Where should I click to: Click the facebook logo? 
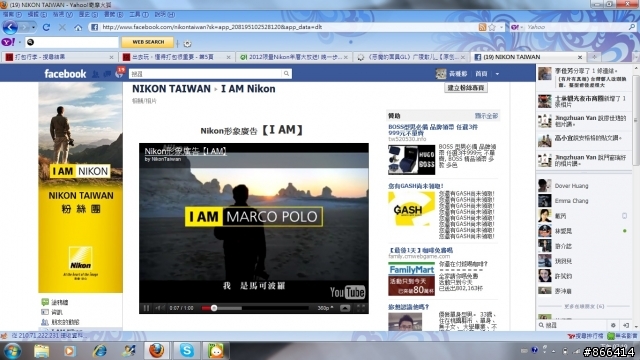click(x=65, y=74)
